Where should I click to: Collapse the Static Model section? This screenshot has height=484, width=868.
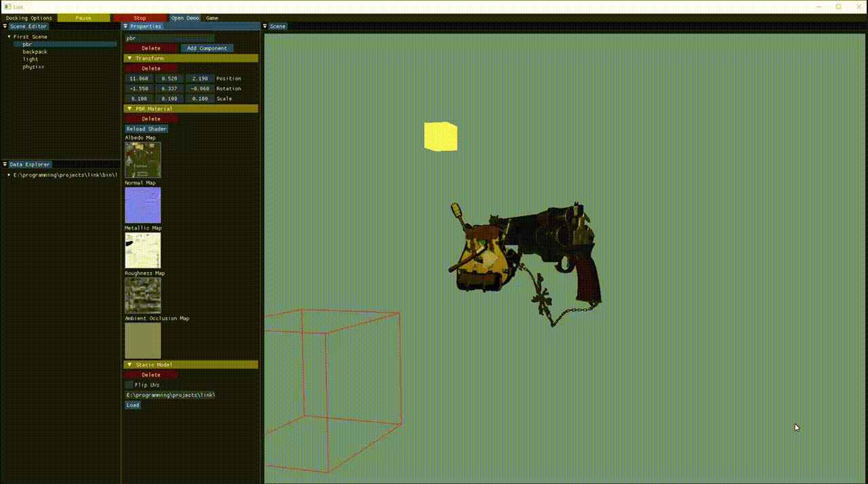130,365
